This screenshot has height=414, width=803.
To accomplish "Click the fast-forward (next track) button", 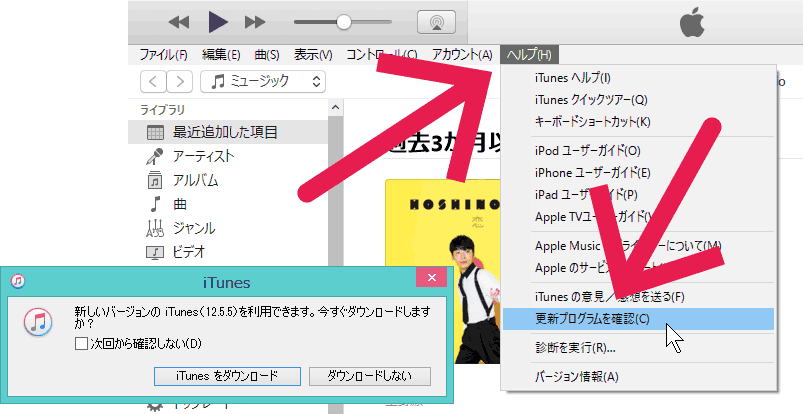I will 255,22.
